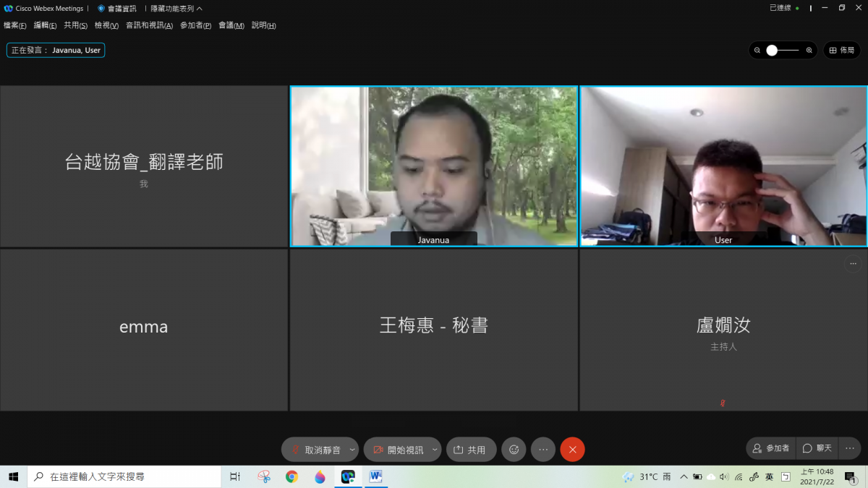The height and width of the screenshot is (488, 868).
Task: Collapse the menu bar via 隱藏功能表列
Action: click(x=176, y=9)
